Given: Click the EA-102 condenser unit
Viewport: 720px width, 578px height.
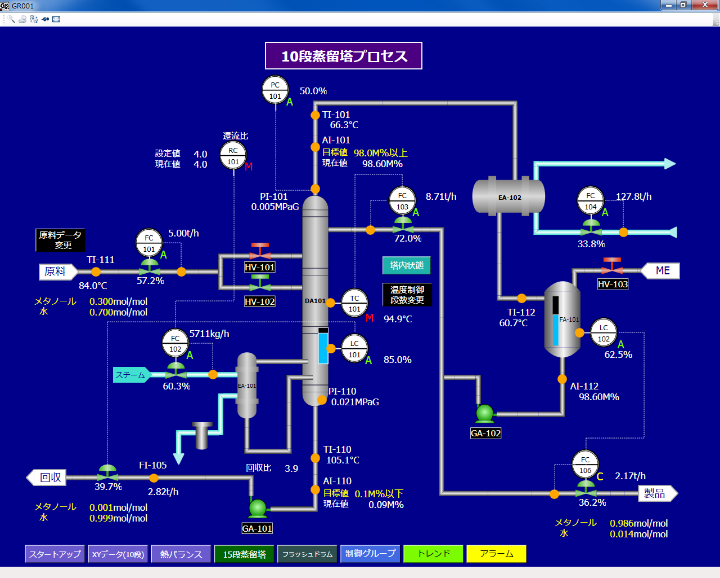Looking at the screenshot, I should (509, 191).
